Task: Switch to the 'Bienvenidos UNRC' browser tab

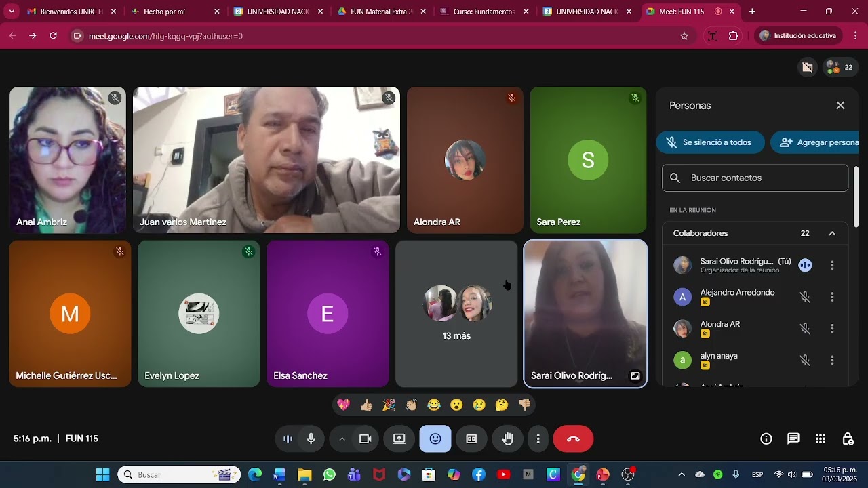Action: pyautogui.click(x=71, y=12)
